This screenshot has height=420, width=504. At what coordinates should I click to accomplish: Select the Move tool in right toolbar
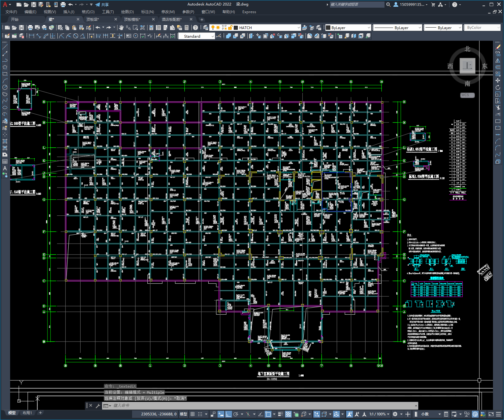(x=498, y=81)
